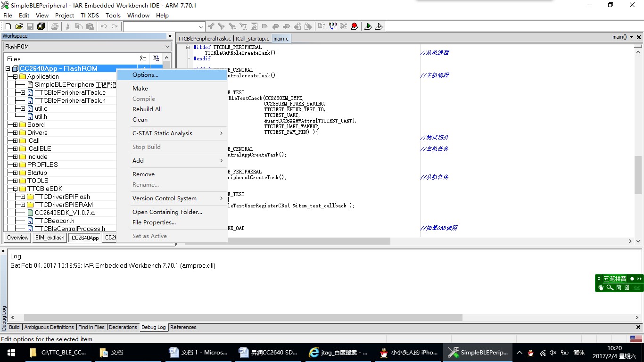The height and width of the screenshot is (362, 644).
Task: Collapse the TTCBleSDK folder
Action: [x=15, y=189]
